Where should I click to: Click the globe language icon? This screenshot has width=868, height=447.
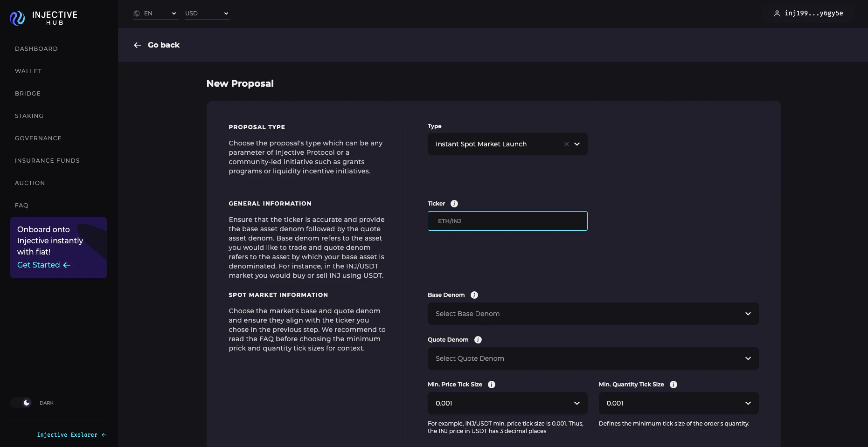pos(137,14)
